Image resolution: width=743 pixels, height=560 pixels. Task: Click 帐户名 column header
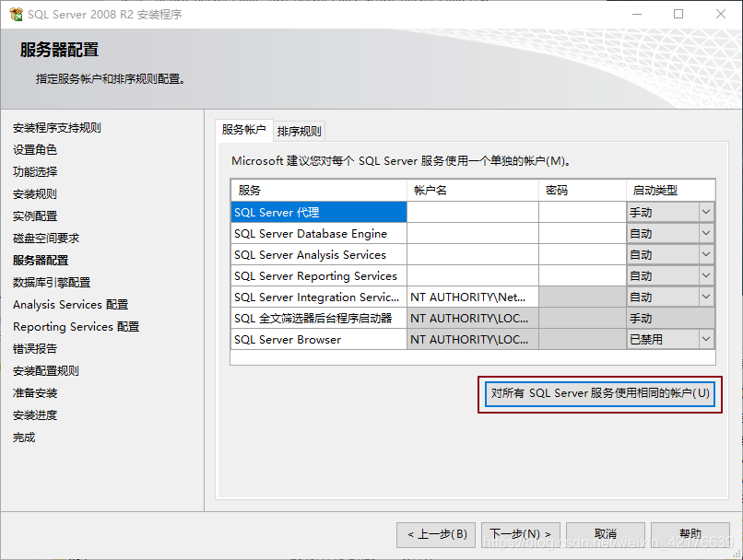click(x=473, y=191)
